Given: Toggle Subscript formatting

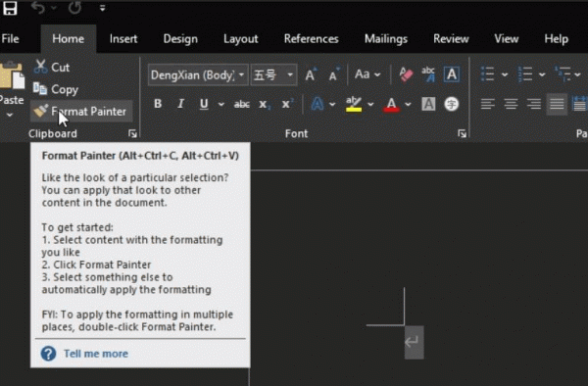Looking at the screenshot, I should (264, 104).
